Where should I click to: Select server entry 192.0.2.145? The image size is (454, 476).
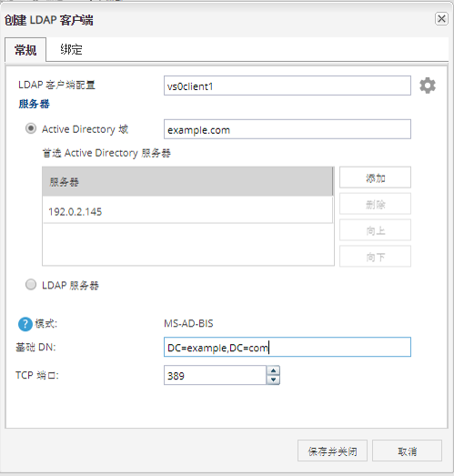pyautogui.click(x=187, y=211)
